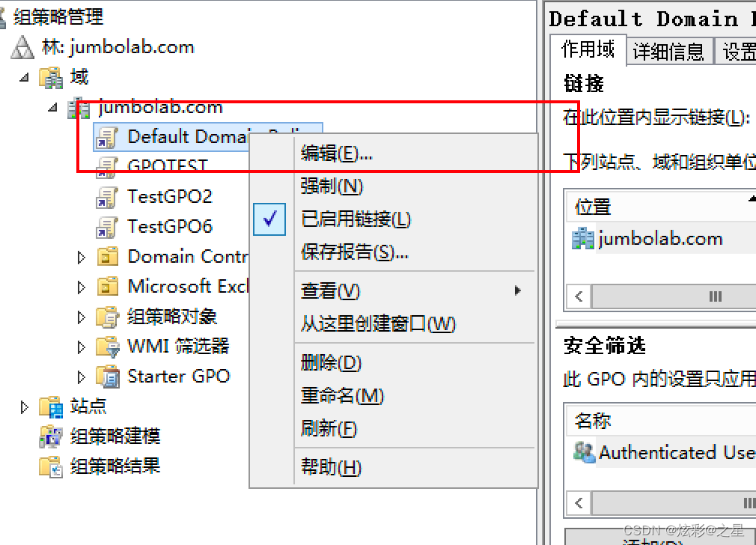Screen dimensions: 756x545
Task: Click the Default Domain Policy GPO link icon
Action: click(106, 138)
